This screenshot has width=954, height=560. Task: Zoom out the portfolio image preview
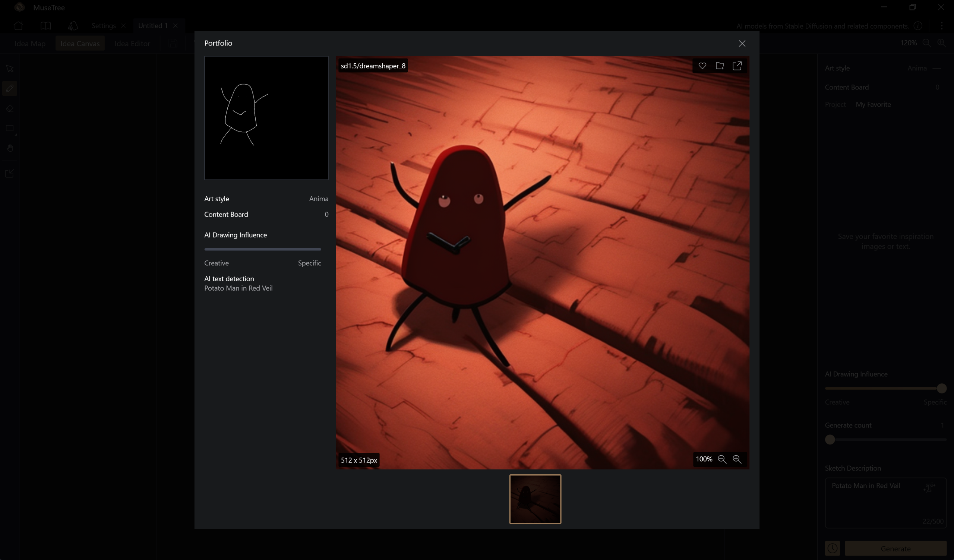722,459
